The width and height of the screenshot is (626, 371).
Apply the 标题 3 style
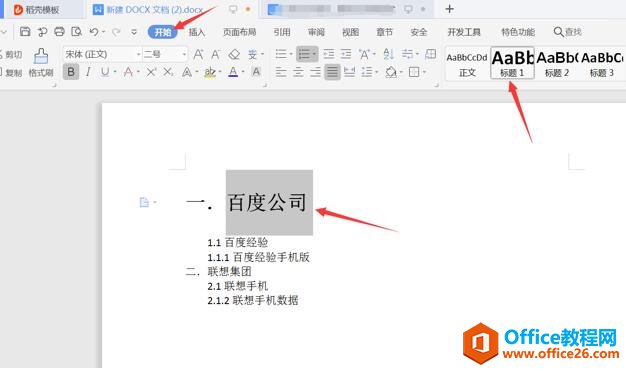tap(602, 63)
